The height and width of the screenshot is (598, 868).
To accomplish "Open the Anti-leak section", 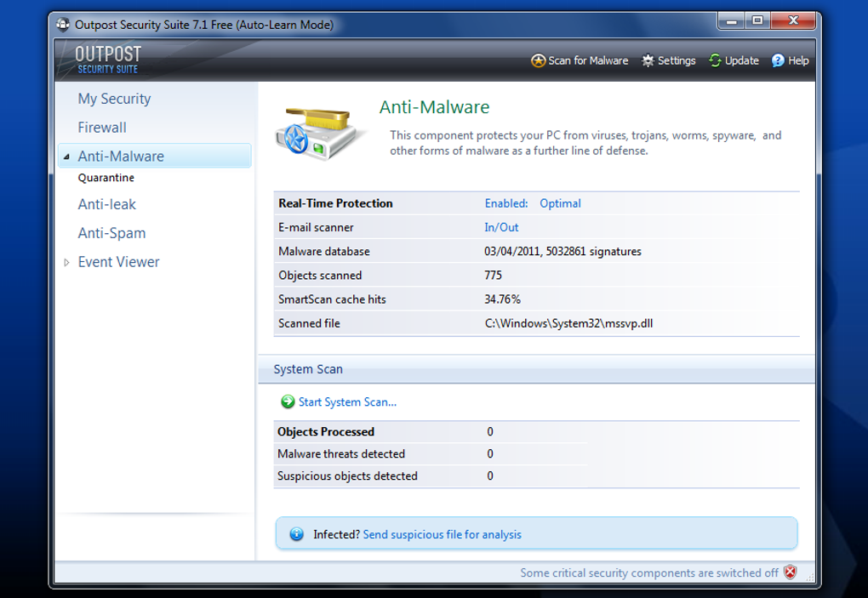I will [107, 205].
